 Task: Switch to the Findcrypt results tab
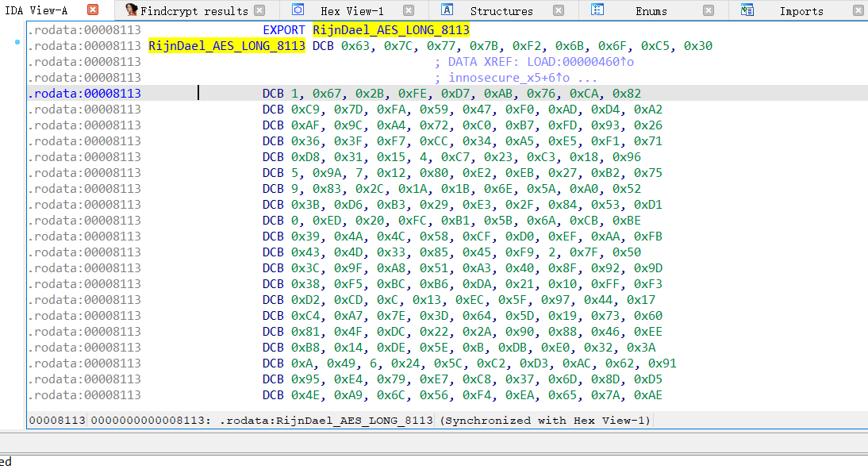point(194,11)
